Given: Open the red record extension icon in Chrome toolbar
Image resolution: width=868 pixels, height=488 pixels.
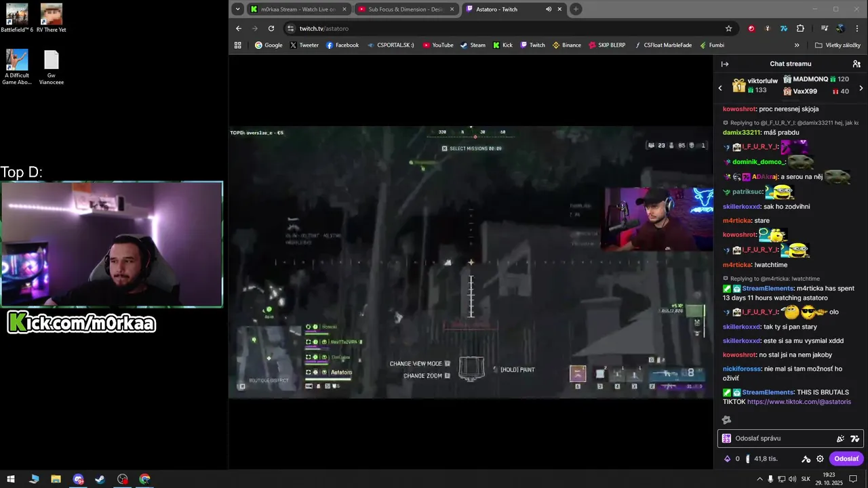Looking at the screenshot, I should 751,28.
